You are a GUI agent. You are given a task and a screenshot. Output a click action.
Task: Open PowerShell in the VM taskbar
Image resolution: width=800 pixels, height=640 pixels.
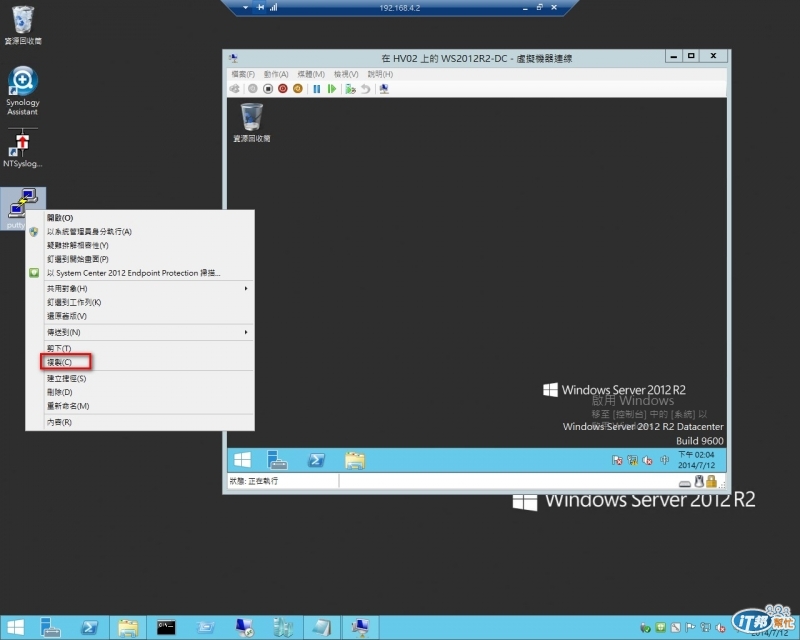[x=316, y=460]
